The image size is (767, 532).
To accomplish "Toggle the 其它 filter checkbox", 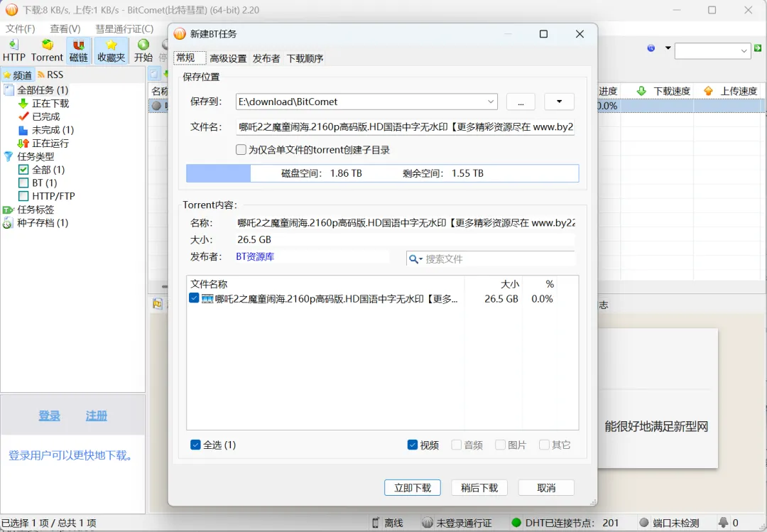I will tap(544, 445).
